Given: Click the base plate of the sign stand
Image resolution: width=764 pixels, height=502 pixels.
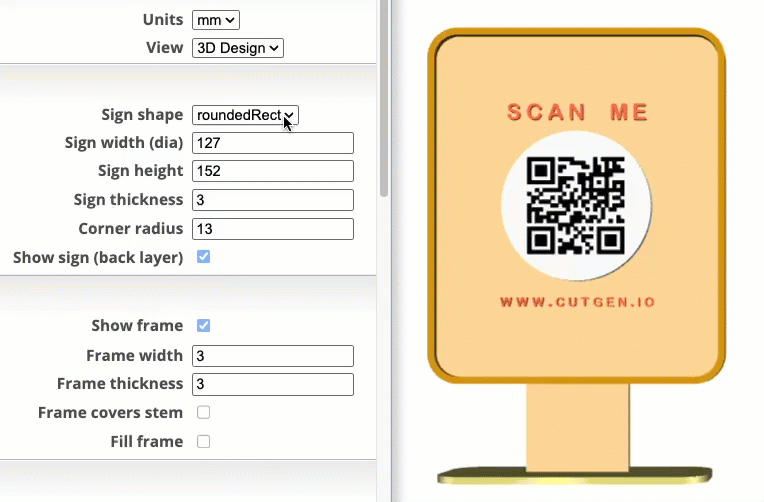Looking at the screenshot, I should pyautogui.click(x=576, y=474).
